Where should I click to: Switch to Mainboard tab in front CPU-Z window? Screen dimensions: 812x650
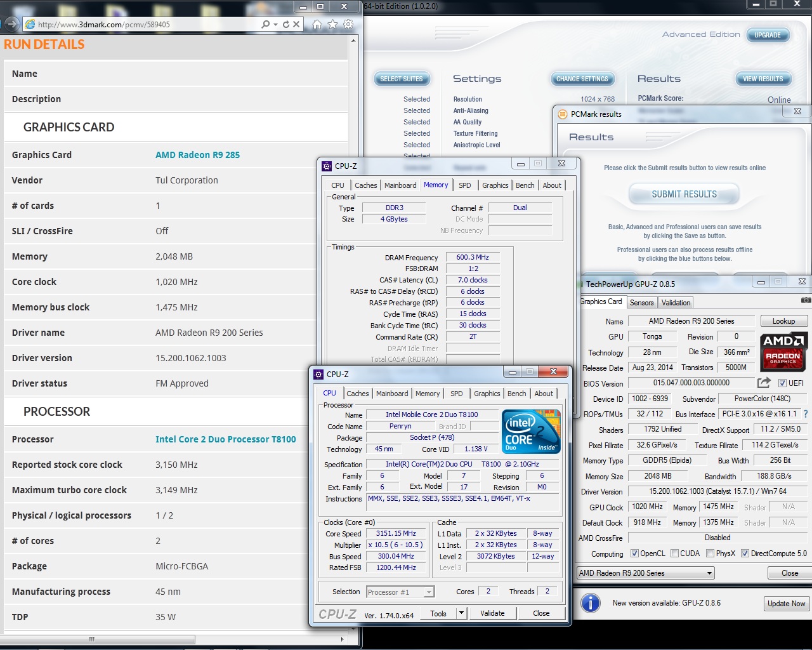(x=392, y=394)
